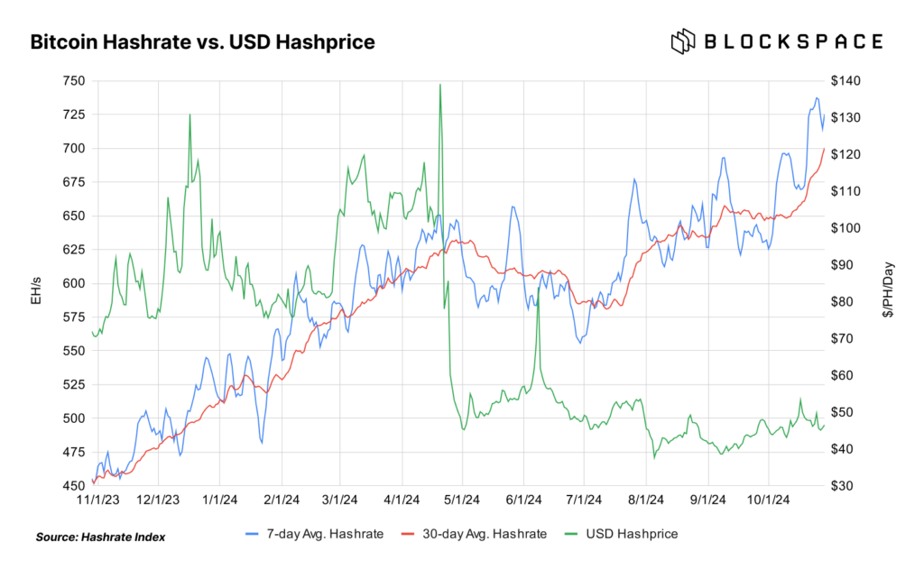Click the 11/1/23 date label
The width and height of the screenshot is (924, 570).
[x=98, y=500]
